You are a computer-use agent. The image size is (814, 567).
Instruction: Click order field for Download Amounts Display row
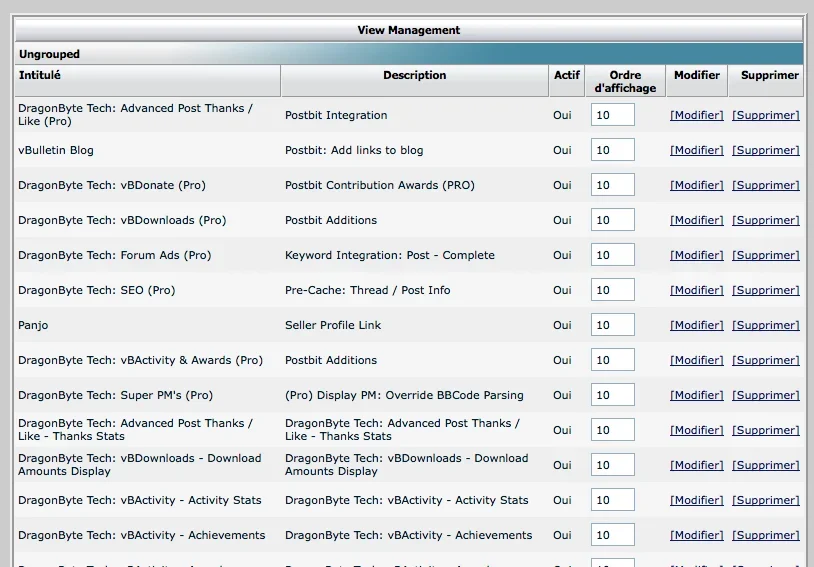tap(613, 464)
